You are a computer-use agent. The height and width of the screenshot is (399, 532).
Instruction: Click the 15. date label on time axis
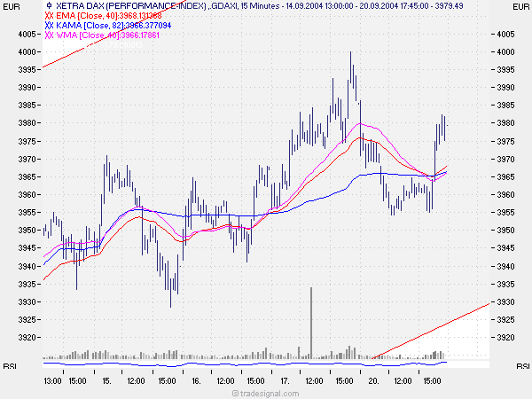click(106, 381)
